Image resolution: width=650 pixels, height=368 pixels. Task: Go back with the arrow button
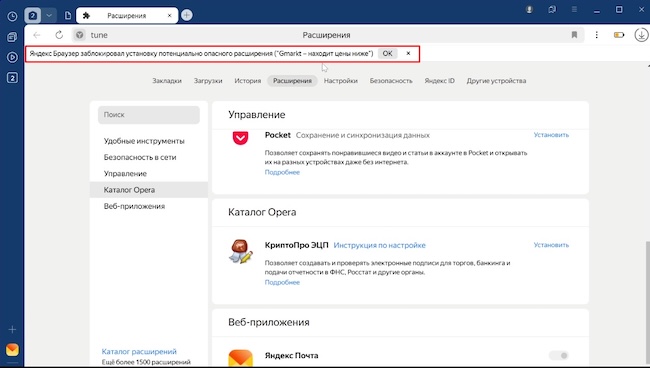37,35
